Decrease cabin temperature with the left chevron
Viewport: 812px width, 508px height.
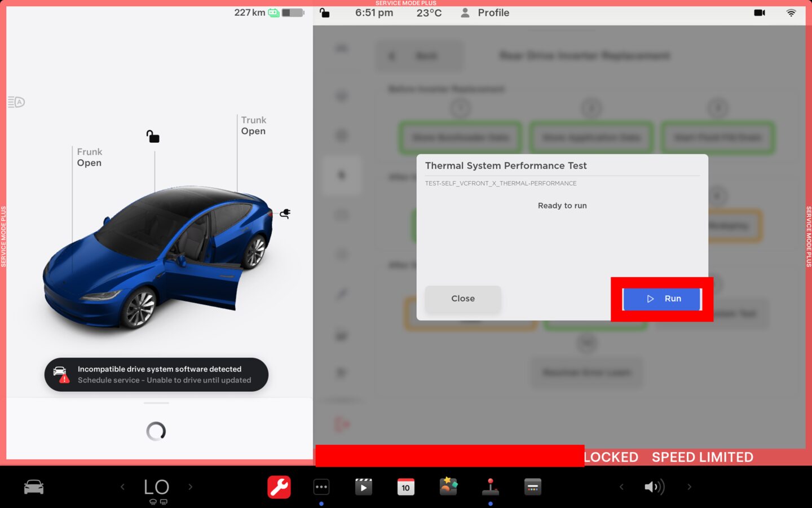click(122, 487)
